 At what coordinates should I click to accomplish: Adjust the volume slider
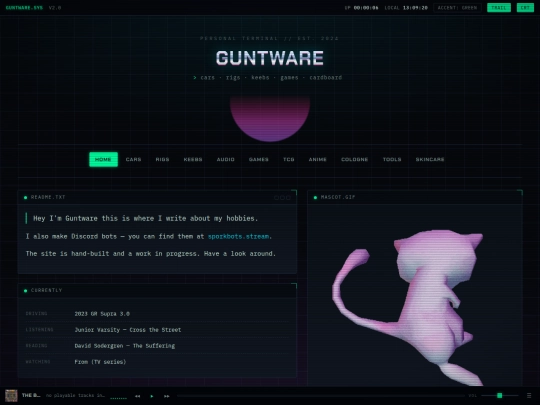(x=500, y=396)
